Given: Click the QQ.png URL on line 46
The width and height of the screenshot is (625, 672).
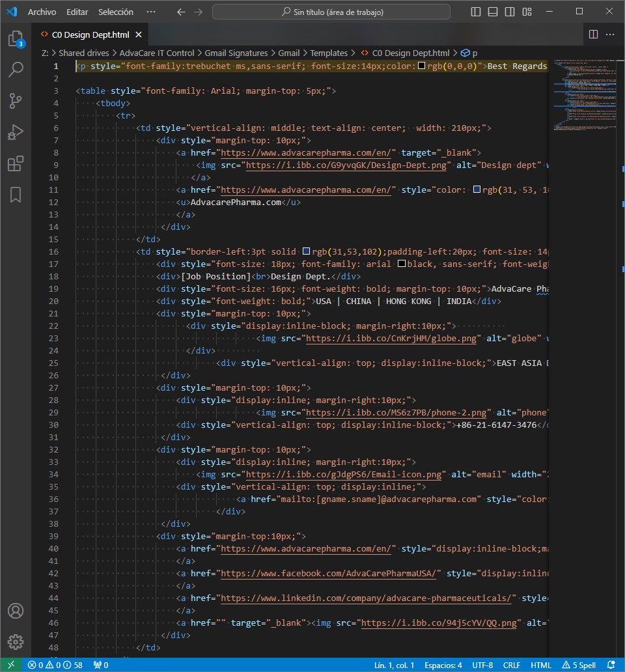Looking at the screenshot, I should point(439,623).
